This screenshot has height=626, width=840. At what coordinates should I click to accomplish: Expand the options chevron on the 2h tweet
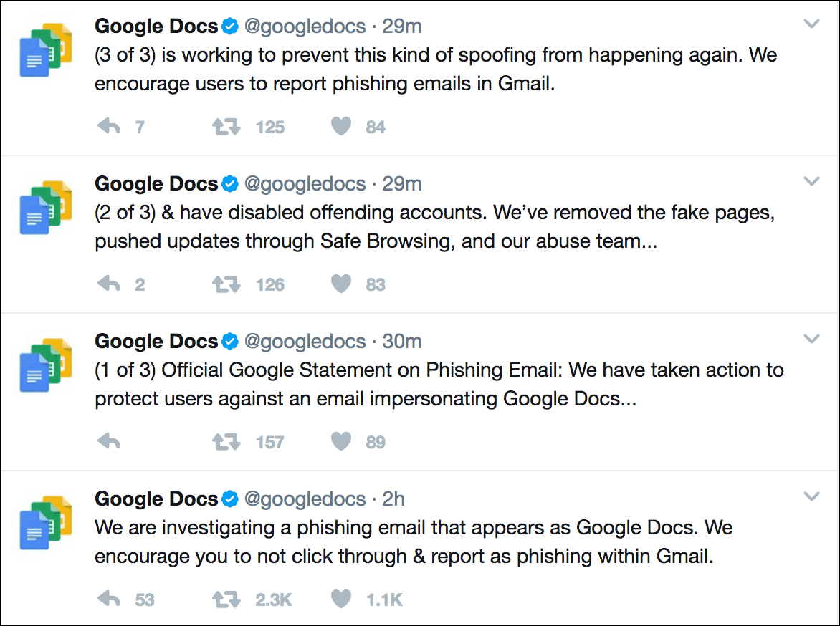(811, 496)
